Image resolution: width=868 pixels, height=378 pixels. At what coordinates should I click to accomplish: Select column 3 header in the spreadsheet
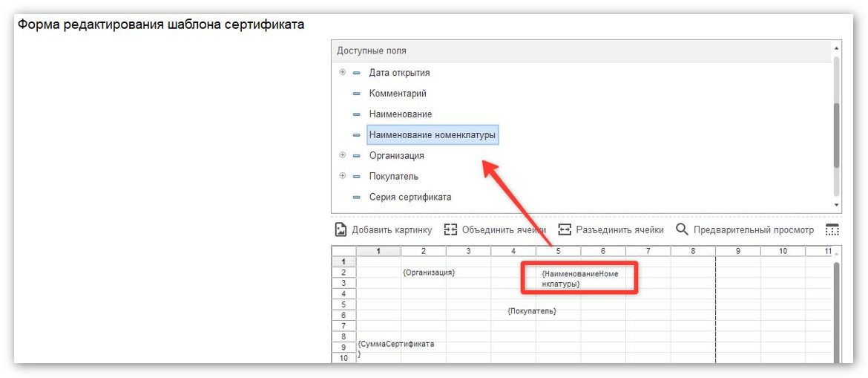tap(468, 251)
